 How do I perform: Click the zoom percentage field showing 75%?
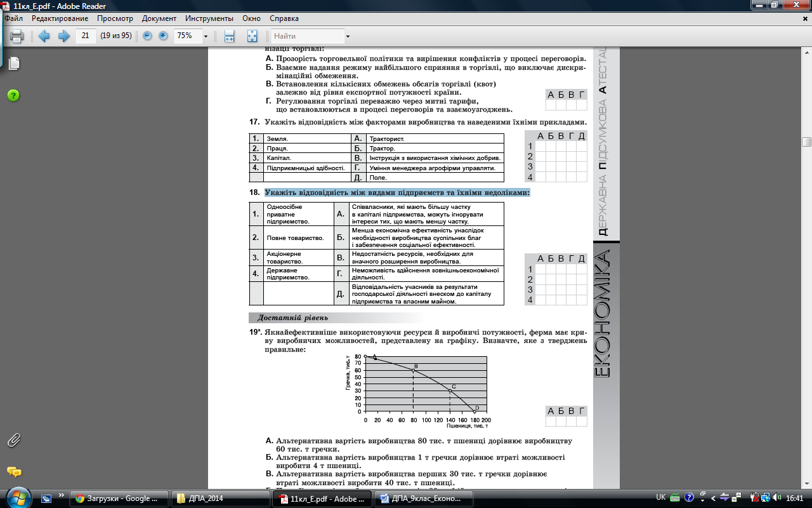pos(188,36)
